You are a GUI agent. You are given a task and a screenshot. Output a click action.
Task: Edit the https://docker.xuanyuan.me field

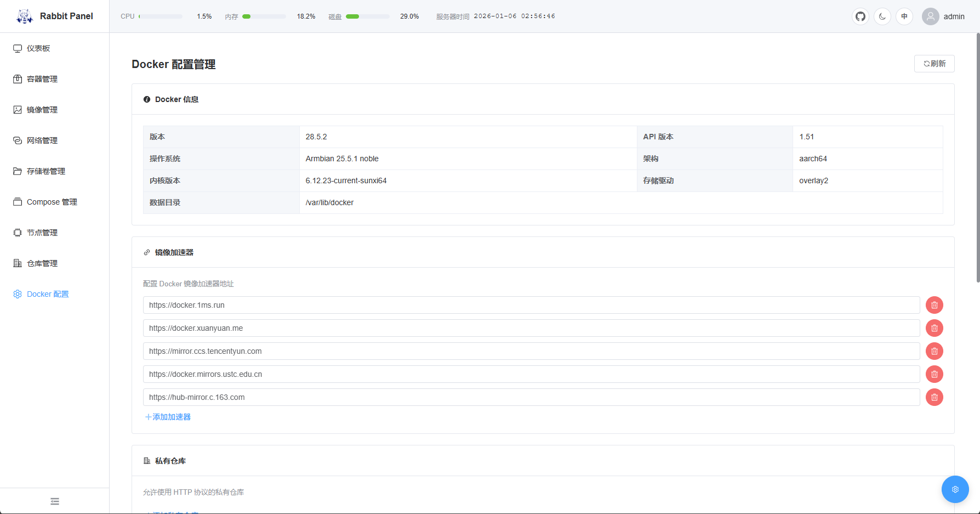pyautogui.click(x=532, y=328)
